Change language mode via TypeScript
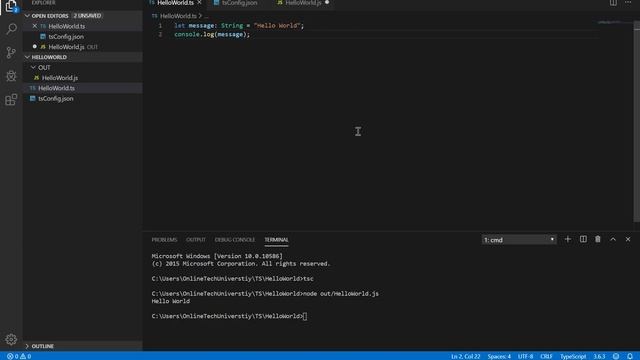This screenshot has width=640, height=360. pyautogui.click(x=573, y=356)
